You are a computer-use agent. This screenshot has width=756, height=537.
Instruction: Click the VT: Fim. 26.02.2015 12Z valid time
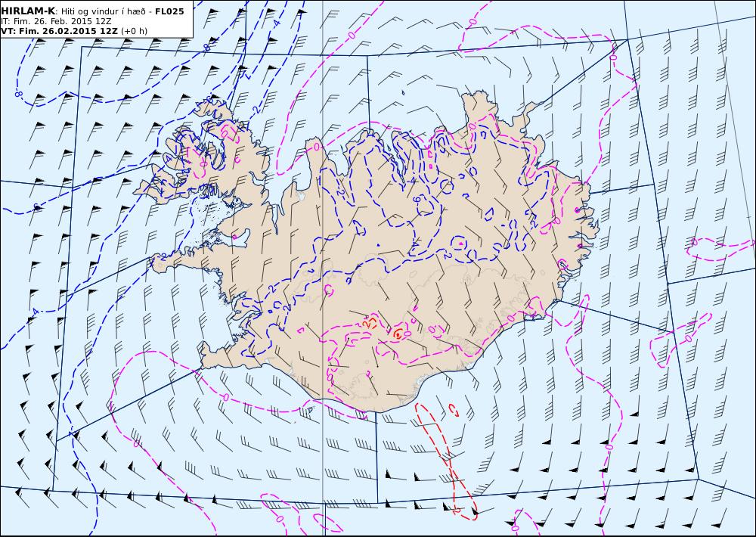(59, 31)
